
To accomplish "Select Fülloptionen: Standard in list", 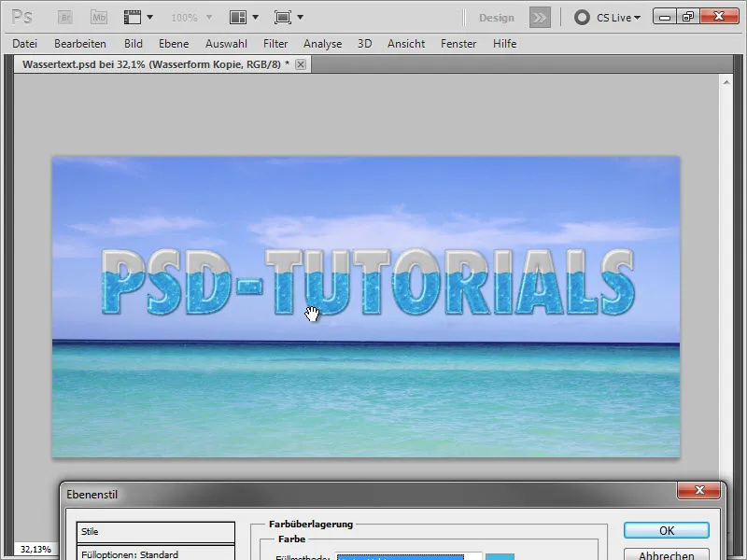I will pyautogui.click(x=156, y=553).
